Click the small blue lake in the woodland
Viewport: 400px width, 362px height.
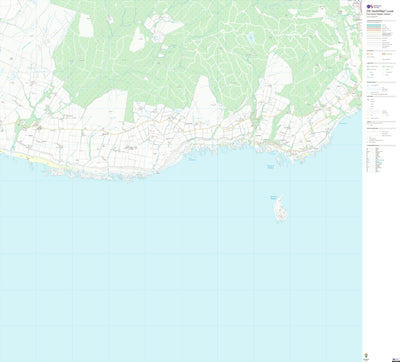(x=251, y=38)
